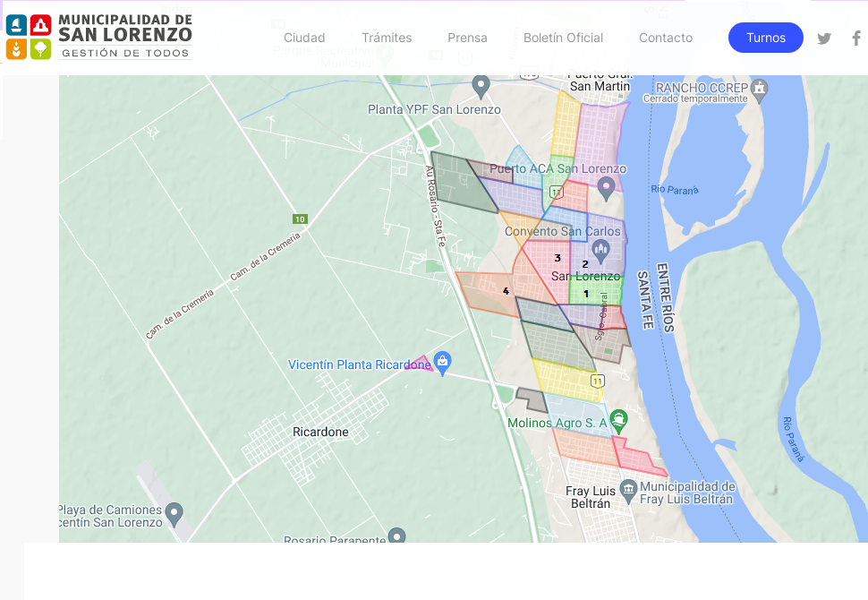Click the Fray Luis Beltrán label
868x600 pixels.
[x=591, y=498]
